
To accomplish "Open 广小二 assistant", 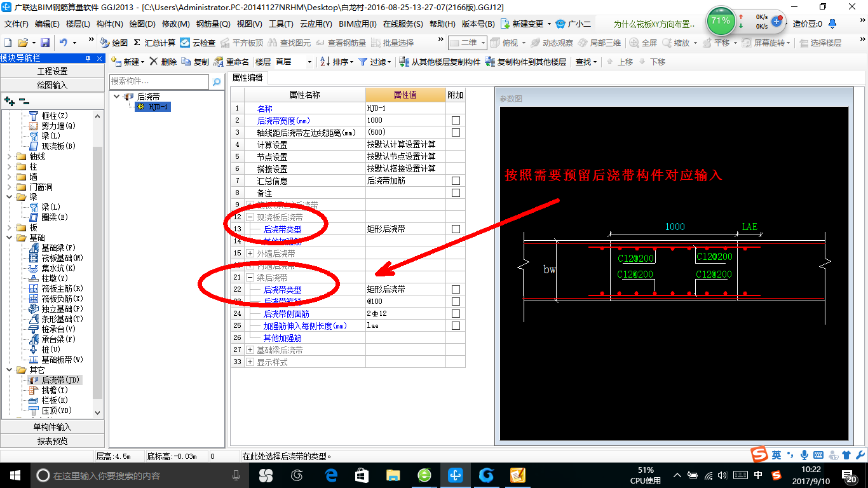I will pos(573,24).
